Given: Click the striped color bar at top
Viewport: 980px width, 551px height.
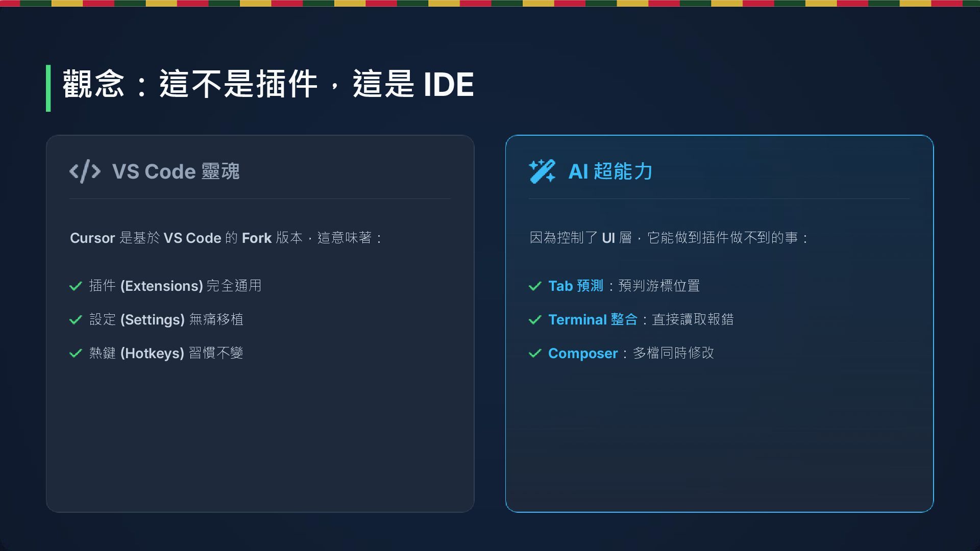Looking at the screenshot, I should 490,3.
